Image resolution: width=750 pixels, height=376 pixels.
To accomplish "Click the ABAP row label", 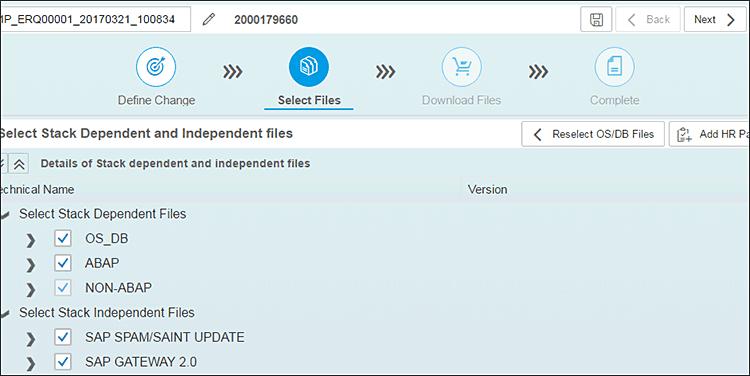I will (102, 263).
